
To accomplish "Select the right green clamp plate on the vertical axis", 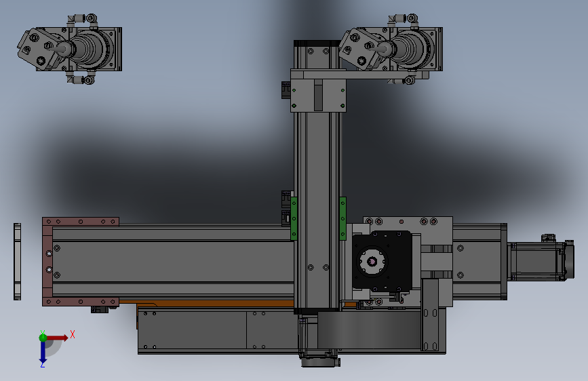I will click(342, 218).
